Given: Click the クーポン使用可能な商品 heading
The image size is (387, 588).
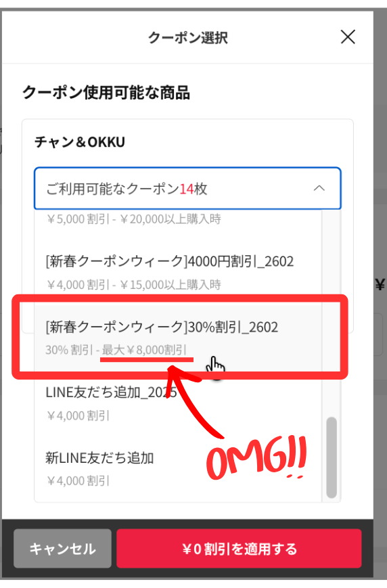Looking at the screenshot, I should pos(106,93).
